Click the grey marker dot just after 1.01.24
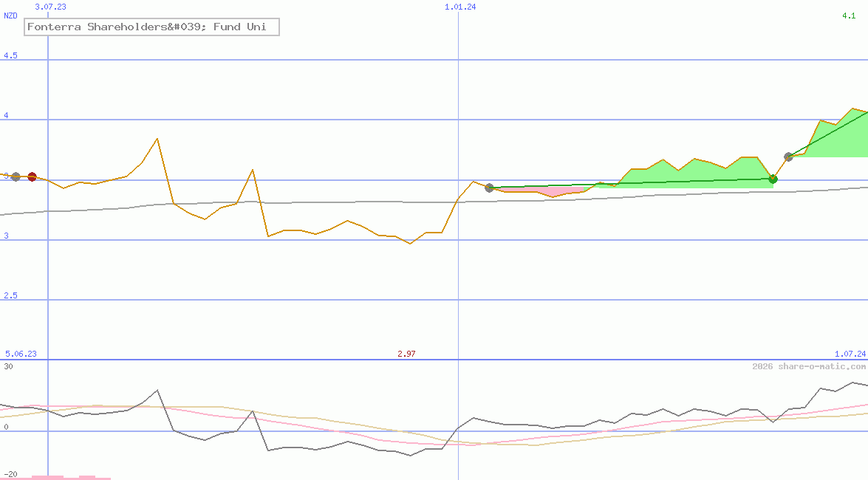 489,188
